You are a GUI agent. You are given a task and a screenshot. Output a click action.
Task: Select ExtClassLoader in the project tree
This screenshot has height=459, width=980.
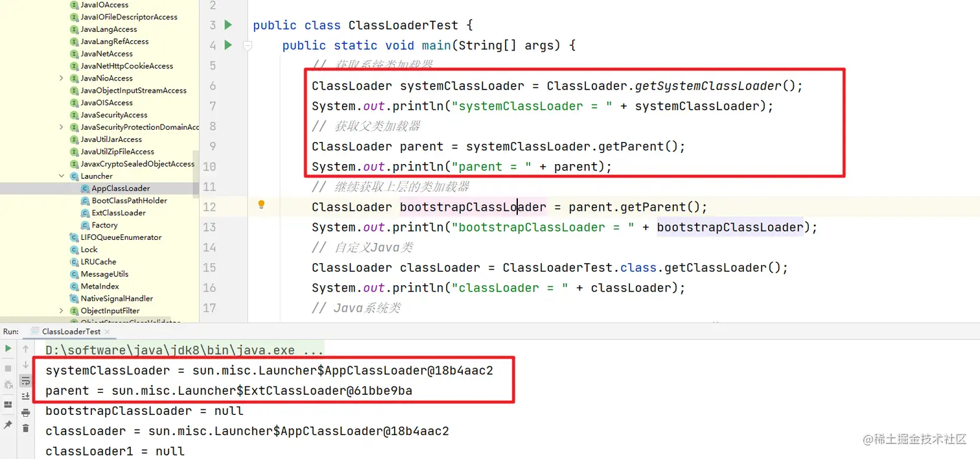pyautogui.click(x=119, y=213)
